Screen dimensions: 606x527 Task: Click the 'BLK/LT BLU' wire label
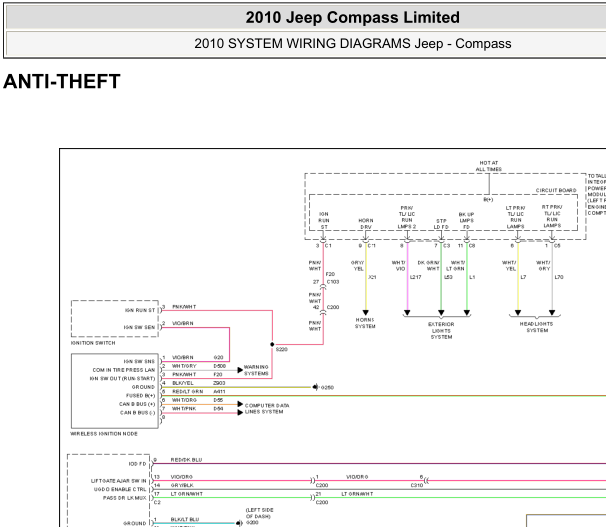185,520
